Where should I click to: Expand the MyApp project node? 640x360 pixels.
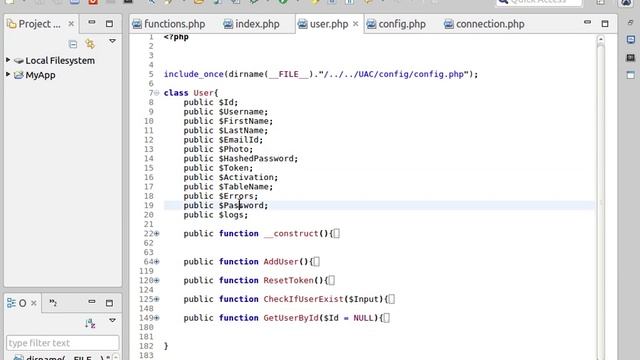point(8,75)
